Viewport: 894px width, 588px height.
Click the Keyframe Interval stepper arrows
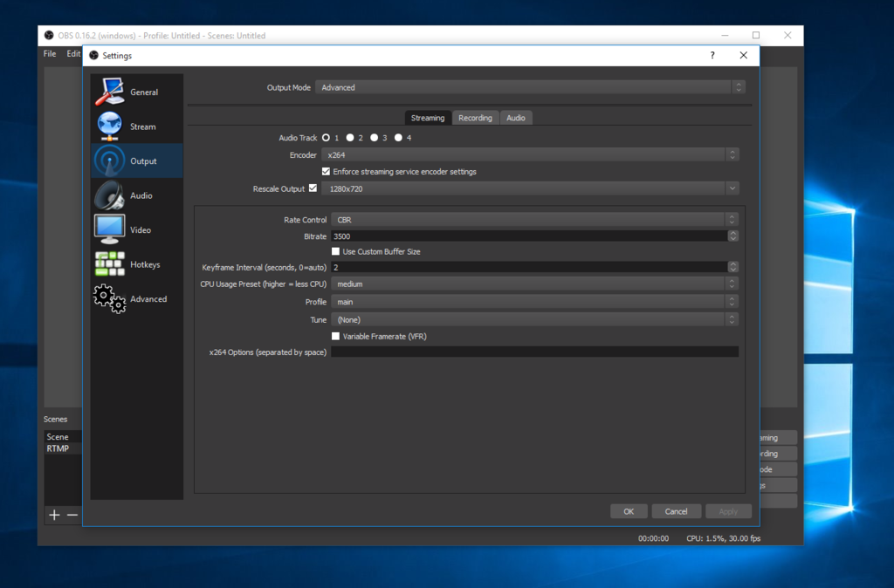coord(733,267)
